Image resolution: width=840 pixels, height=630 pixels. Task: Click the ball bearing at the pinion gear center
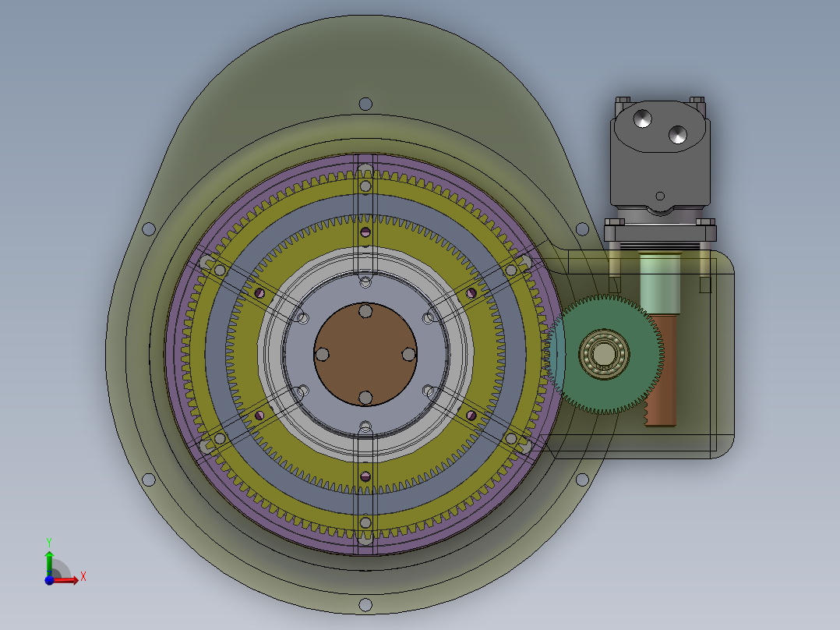click(x=603, y=356)
